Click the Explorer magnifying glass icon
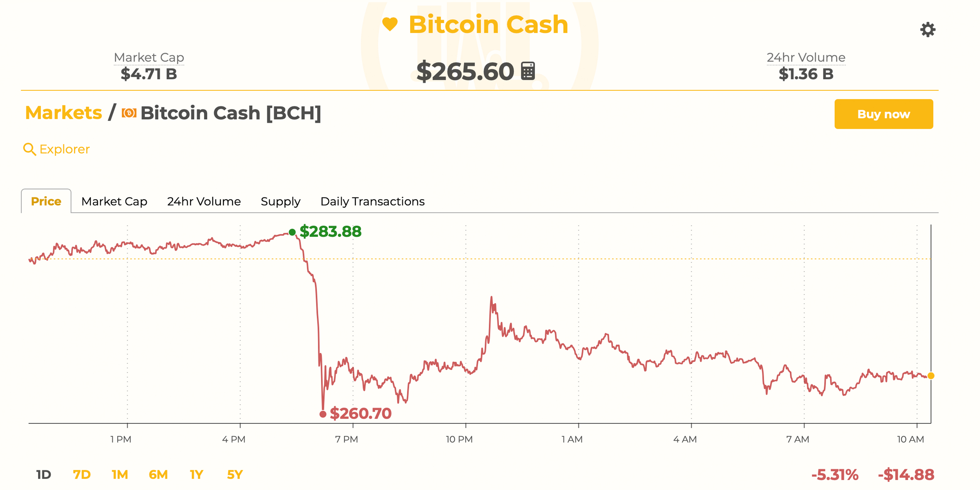This screenshot has height=490, width=980. pos(29,149)
